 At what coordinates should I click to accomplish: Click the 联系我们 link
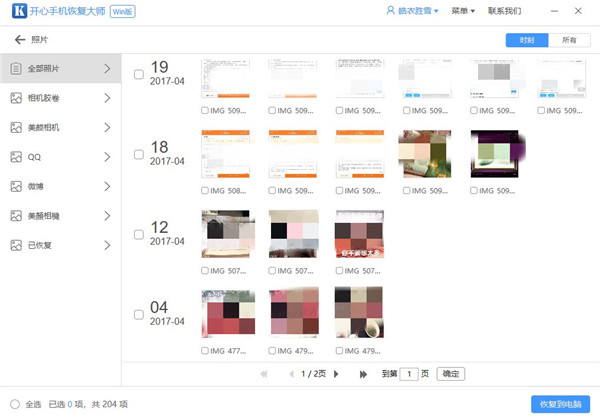point(504,11)
